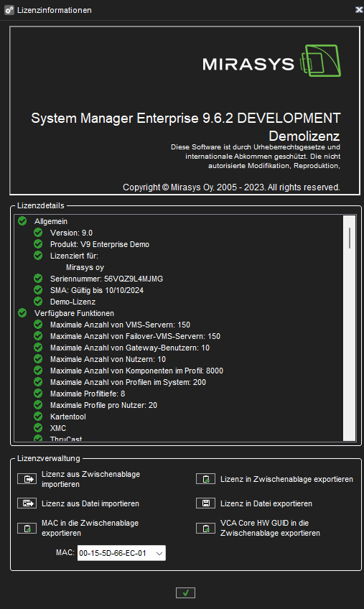Select the 'Produkt: V9 Enterprise Demo' row
Image resolution: width=364 pixels, height=609 pixels.
100,244
